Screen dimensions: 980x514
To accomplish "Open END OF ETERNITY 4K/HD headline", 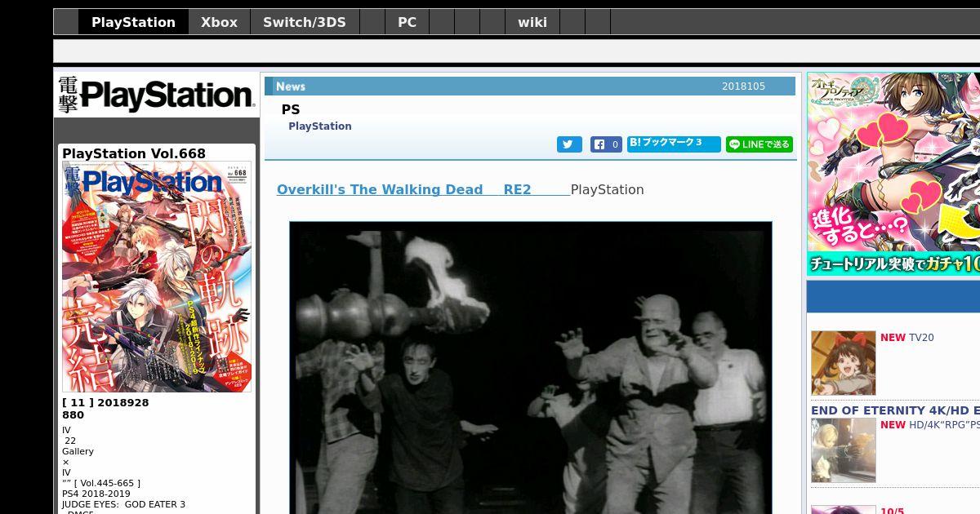I will pyautogui.click(x=895, y=410).
